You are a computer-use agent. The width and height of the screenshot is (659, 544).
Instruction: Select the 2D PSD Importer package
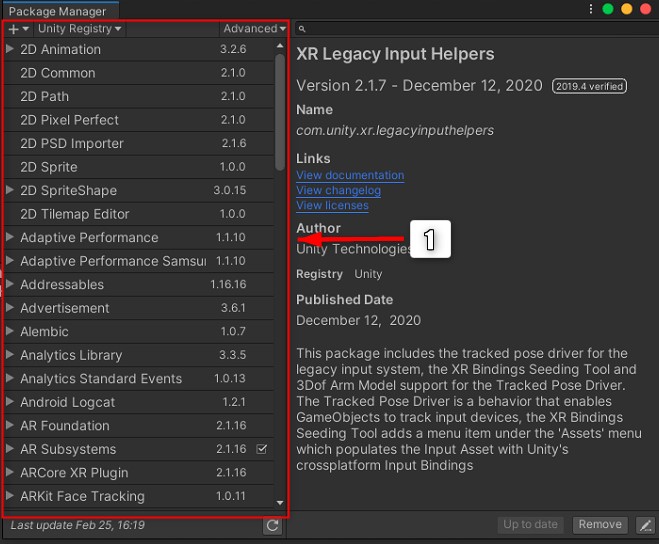point(139,144)
